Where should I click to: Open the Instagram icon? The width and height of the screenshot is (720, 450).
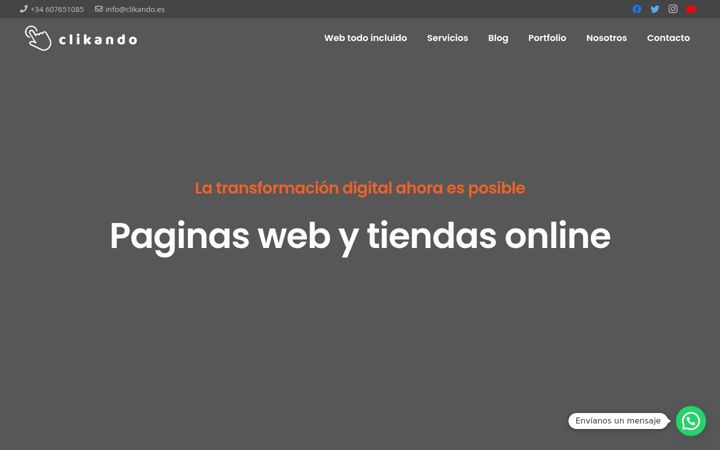(673, 9)
